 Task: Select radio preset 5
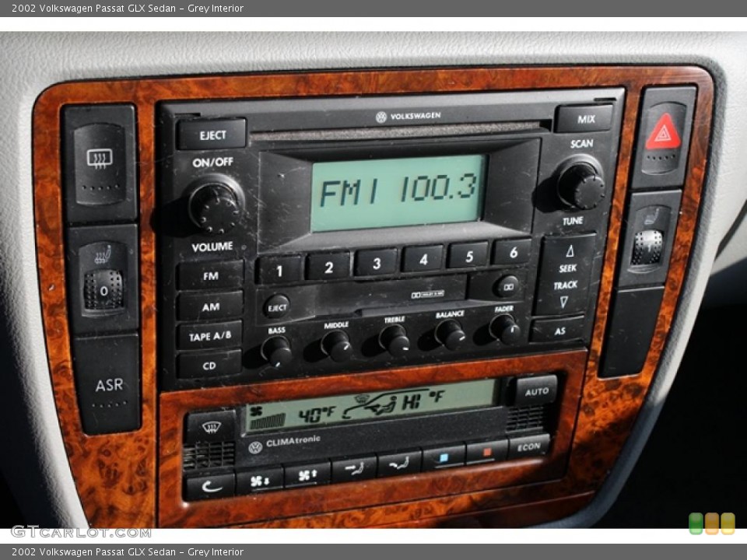(468, 256)
